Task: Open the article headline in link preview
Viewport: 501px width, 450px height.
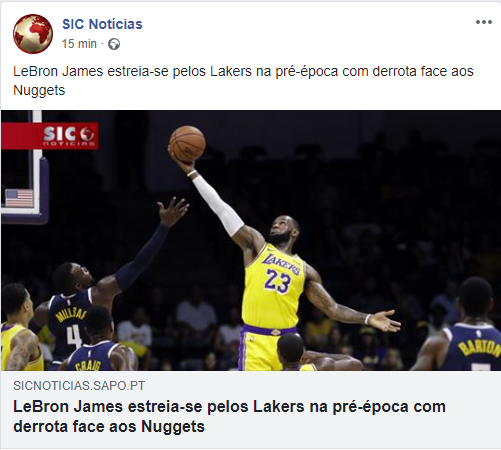Action: 229,416
